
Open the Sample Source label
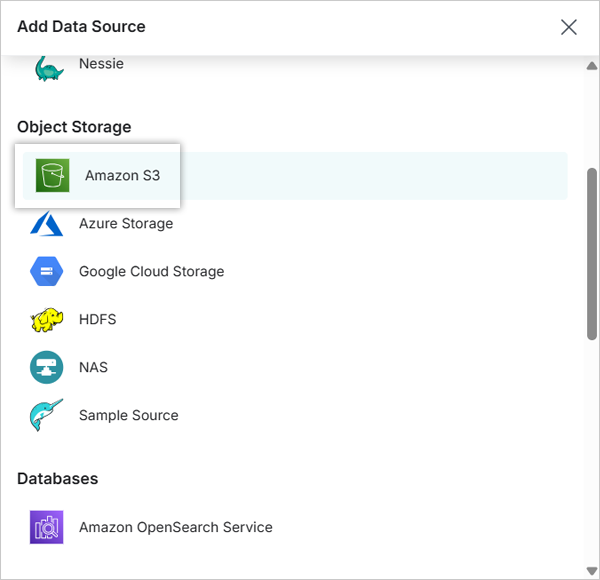(x=129, y=415)
